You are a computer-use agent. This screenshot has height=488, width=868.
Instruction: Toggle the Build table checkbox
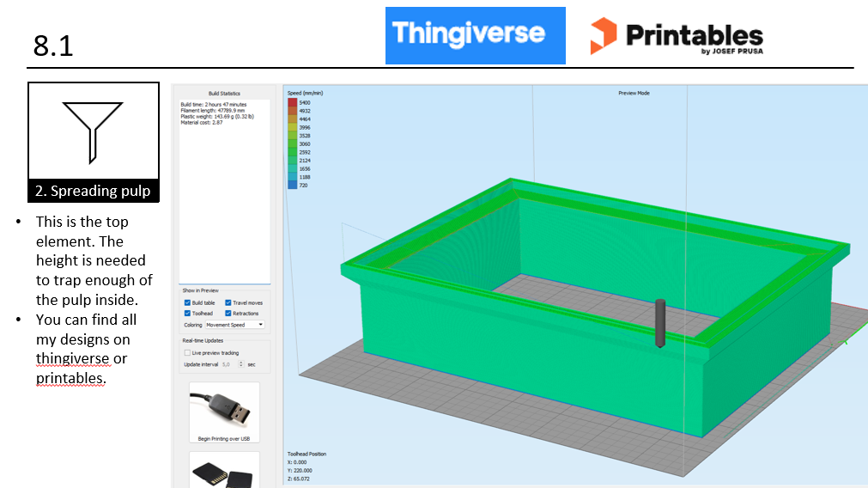pos(187,303)
